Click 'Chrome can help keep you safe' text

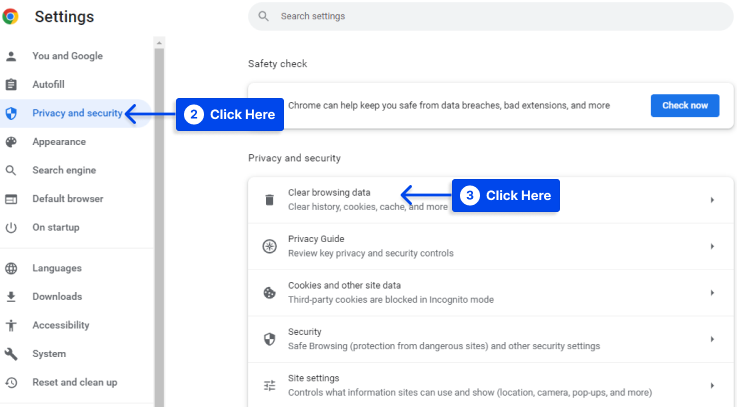(x=449, y=106)
